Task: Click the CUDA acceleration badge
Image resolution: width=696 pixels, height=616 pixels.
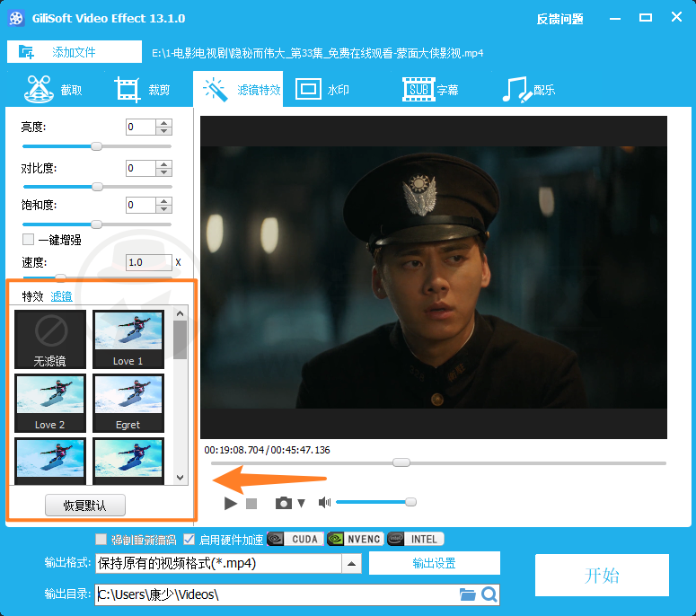Action: (295, 539)
